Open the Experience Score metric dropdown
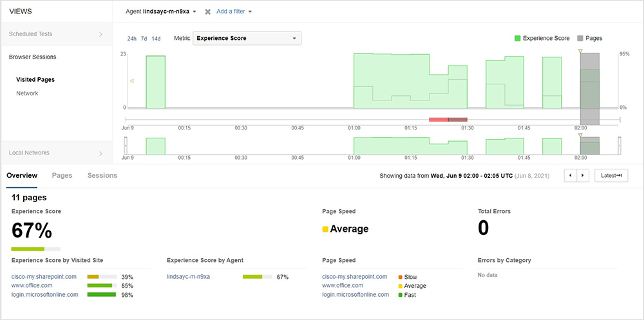The height and width of the screenshot is (320, 644). pyautogui.click(x=247, y=39)
